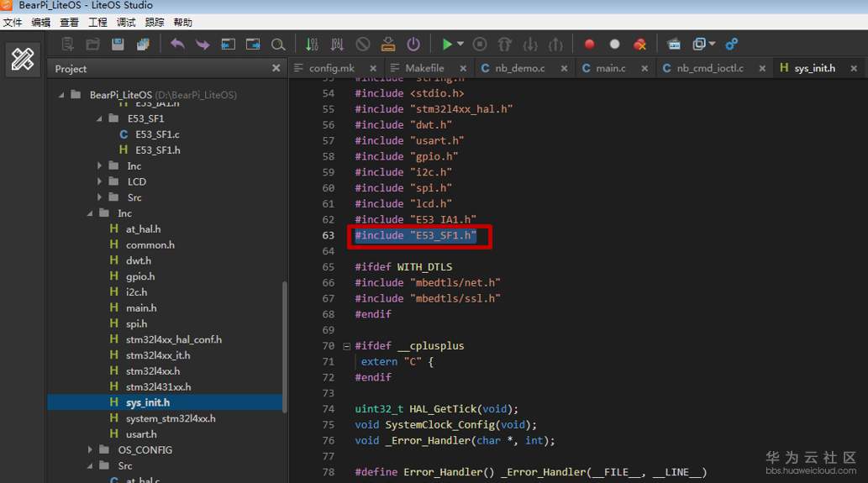Image resolution: width=868 pixels, height=483 pixels.
Task: Click the blue settings gears icon
Action: click(x=732, y=45)
